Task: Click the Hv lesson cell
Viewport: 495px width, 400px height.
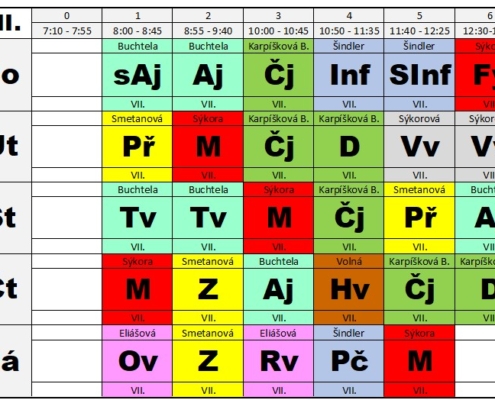Action: pyautogui.click(x=349, y=289)
